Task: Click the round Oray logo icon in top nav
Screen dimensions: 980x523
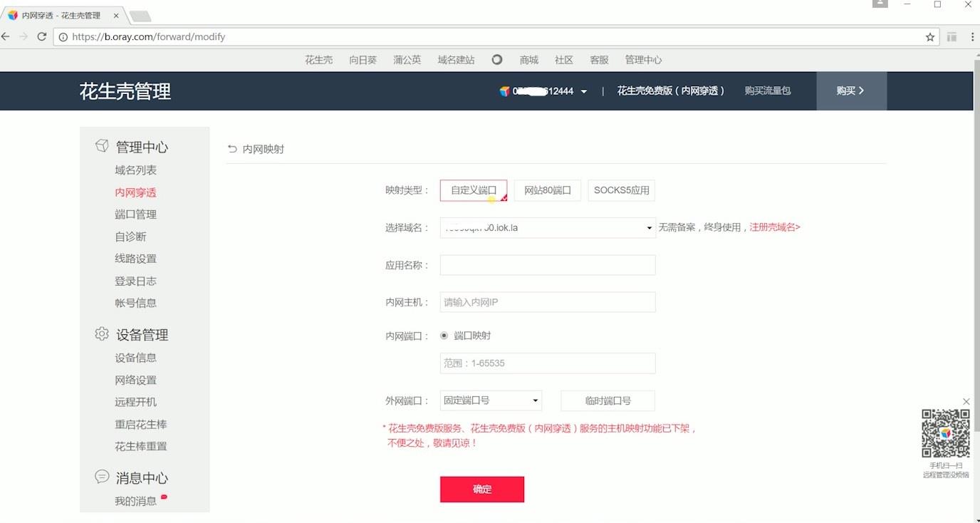Action: click(497, 60)
